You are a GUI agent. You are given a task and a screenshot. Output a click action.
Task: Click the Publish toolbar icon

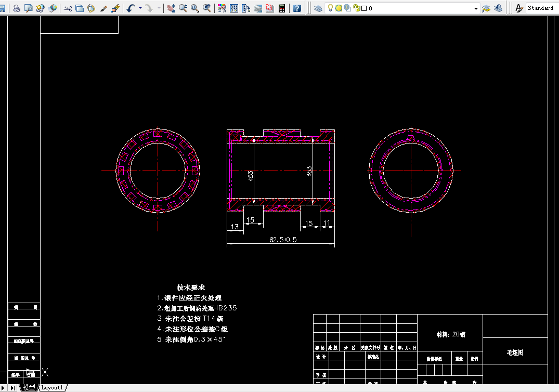pyautogui.click(x=40, y=8)
